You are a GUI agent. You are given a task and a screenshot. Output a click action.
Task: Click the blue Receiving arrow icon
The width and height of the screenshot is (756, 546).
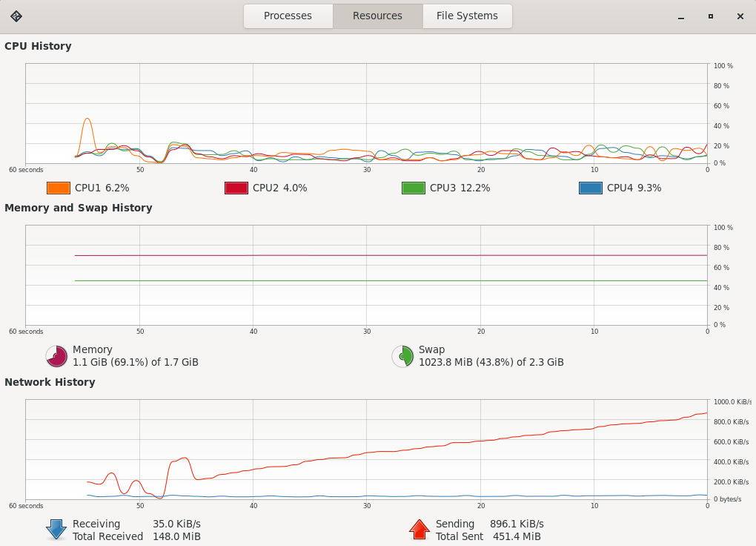[x=56, y=530]
